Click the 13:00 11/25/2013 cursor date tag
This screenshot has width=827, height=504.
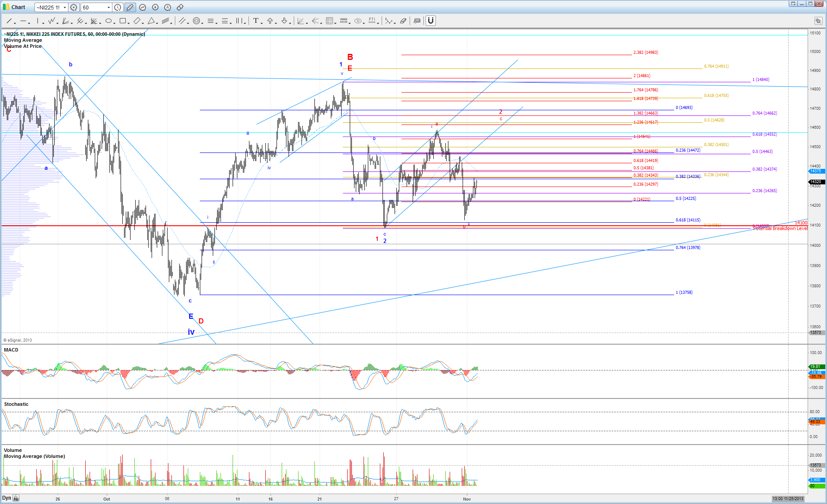tap(788, 499)
